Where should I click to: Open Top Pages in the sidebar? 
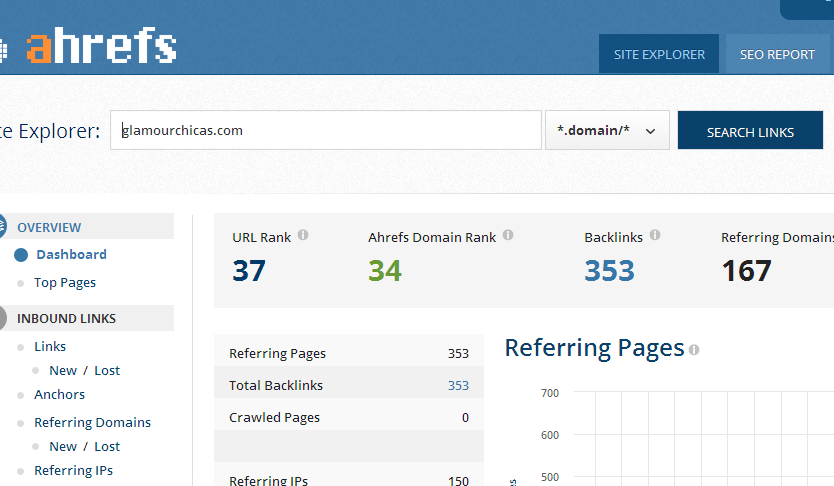tap(65, 283)
